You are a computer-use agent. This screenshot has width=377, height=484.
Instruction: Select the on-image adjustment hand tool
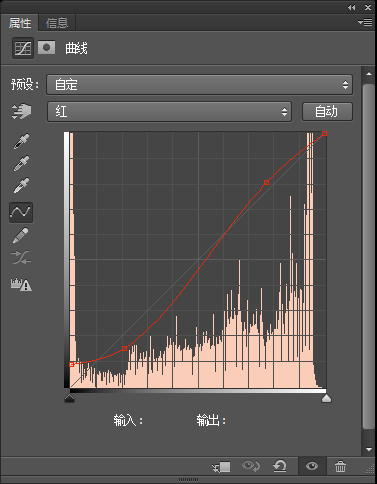[21, 111]
